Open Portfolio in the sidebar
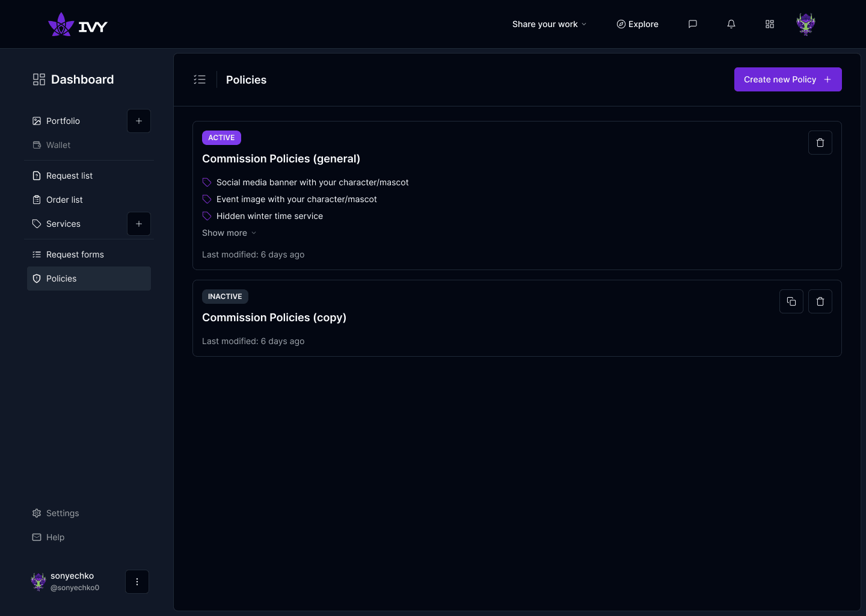 (x=75, y=121)
